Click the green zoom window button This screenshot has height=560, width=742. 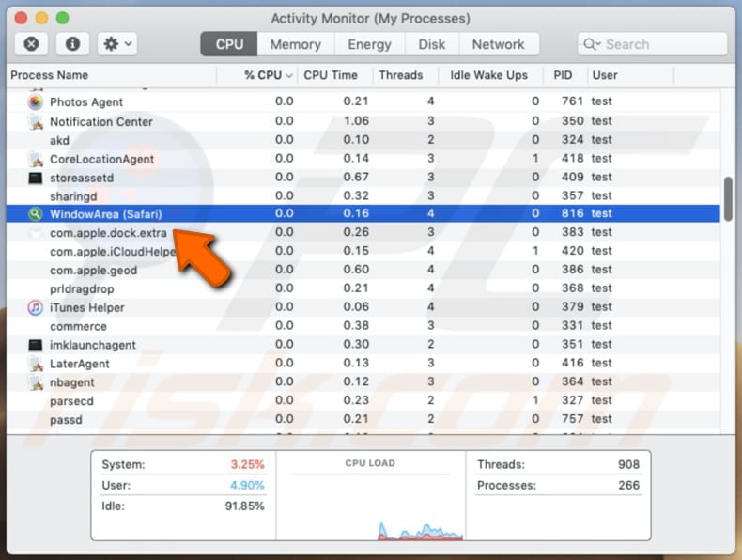(63, 18)
